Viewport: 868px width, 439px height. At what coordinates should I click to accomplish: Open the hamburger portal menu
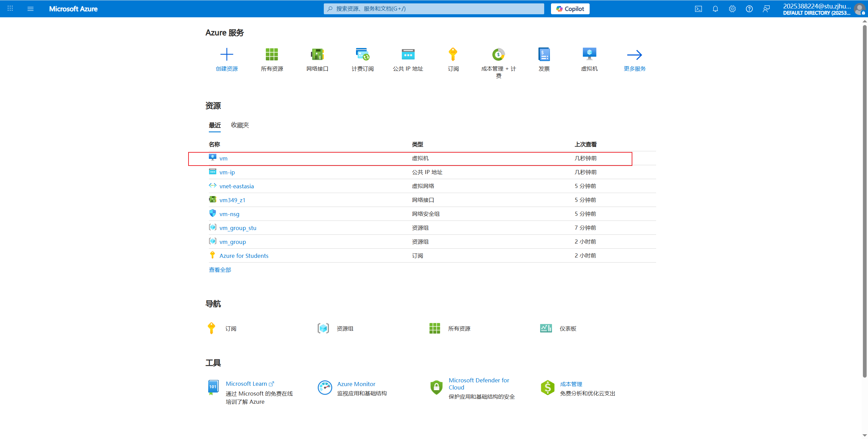pos(31,9)
